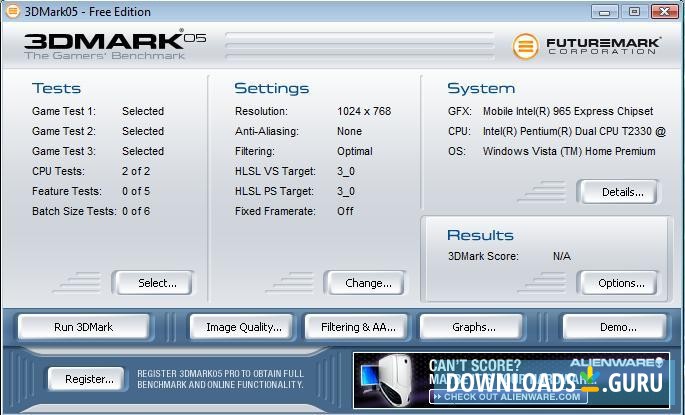The width and height of the screenshot is (685, 415).
Task: Launch the Demo mode
Action: (x=615, y=327)
